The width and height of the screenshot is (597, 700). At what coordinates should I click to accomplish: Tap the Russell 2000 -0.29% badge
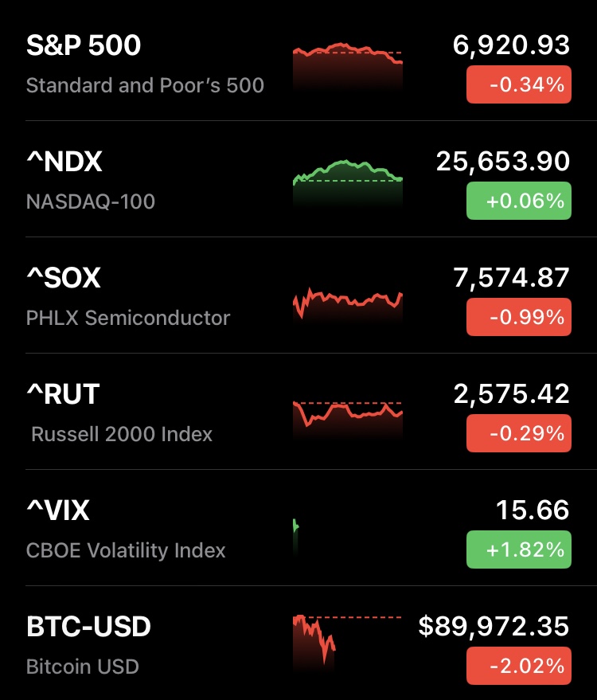pyautogui.click(x=519, y=433)
